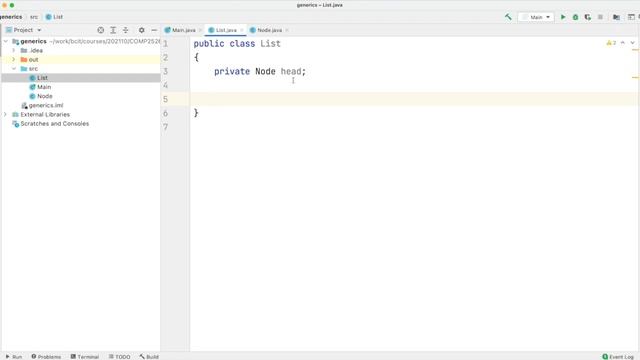Close the Main.java tab
Viewport: 640px width, 360px height.
[x=200, y=30]
